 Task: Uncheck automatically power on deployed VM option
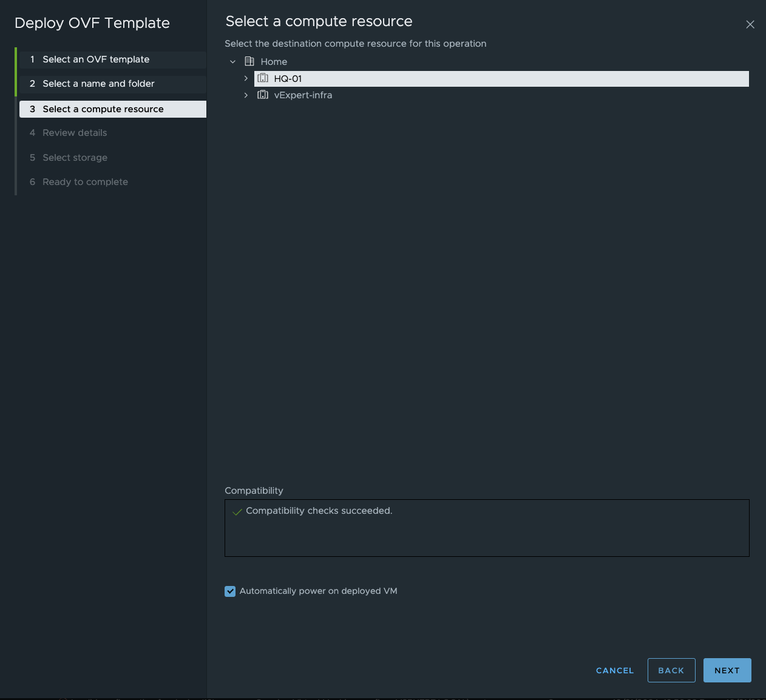coord(230,591)
